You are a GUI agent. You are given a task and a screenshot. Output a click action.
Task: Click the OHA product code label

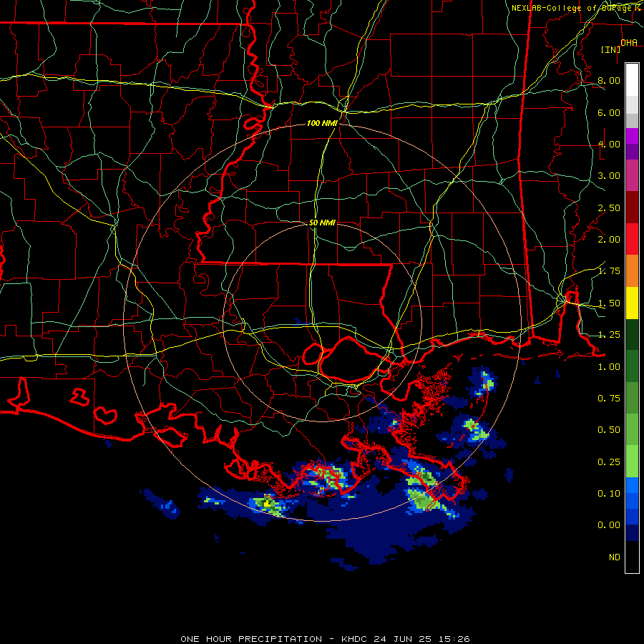(629, 42)
